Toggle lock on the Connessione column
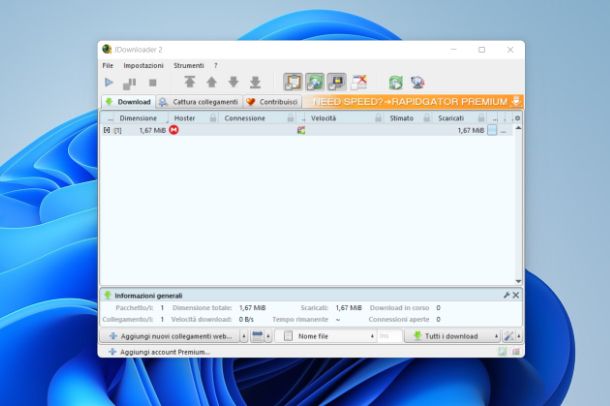This screenshot has width=610, height=406. [290, 118]
